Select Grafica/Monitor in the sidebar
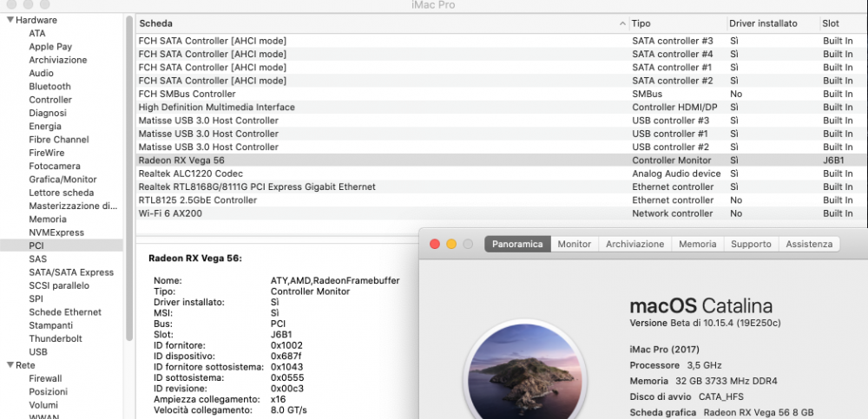Image resolution: width=868 pixels, height=419 pixels. 62,180
